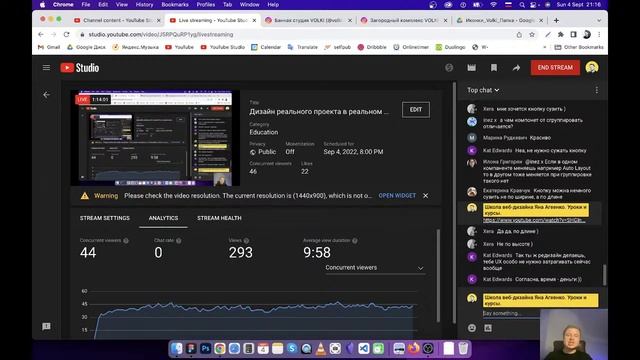Dismiss the resolution warning banner
The height and width of the screenshot is (360, 640).
(425, 196)
